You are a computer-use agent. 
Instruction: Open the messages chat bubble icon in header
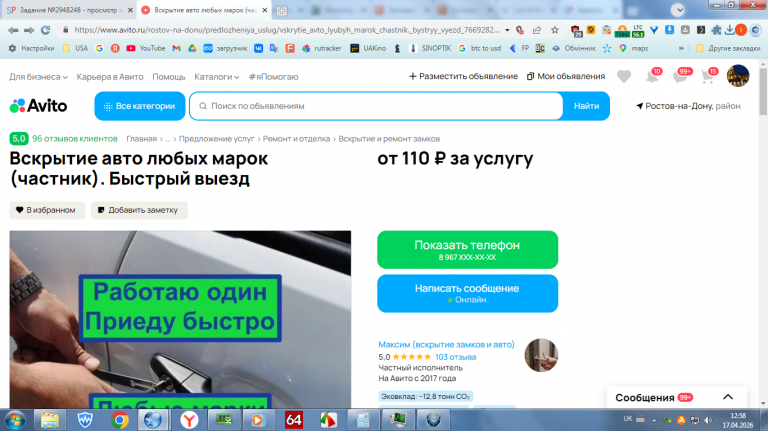click(x=681, y=76)
